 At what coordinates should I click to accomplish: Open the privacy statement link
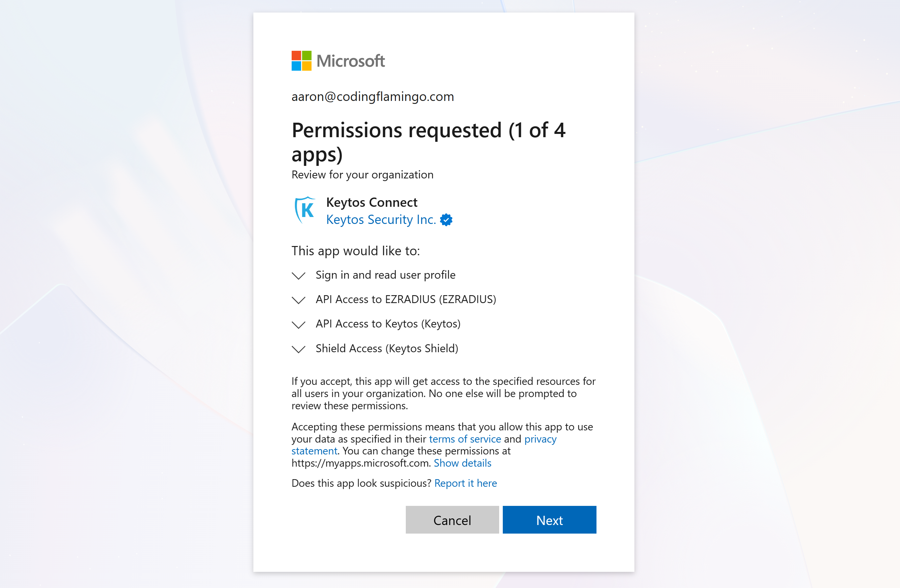click(424, 445)
